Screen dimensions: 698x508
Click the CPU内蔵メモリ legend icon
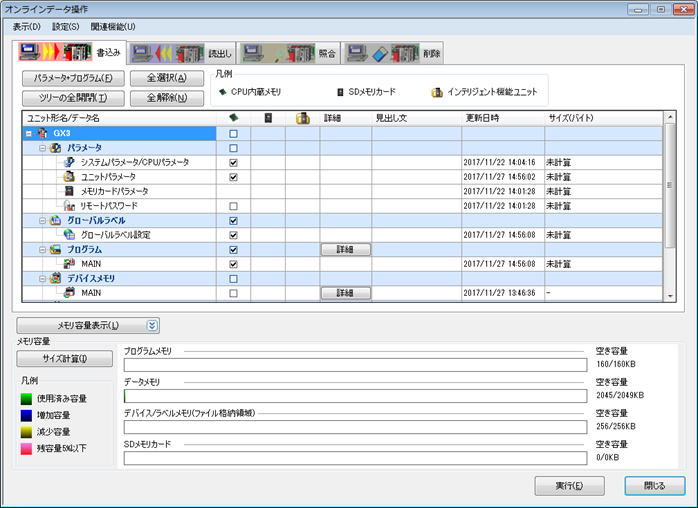click(223, 92)
